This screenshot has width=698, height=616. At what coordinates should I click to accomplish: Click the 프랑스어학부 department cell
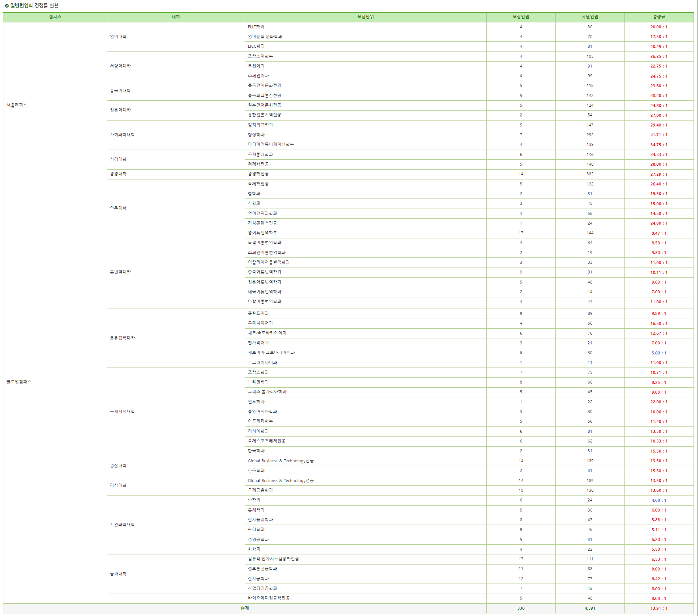coord(365,56)
